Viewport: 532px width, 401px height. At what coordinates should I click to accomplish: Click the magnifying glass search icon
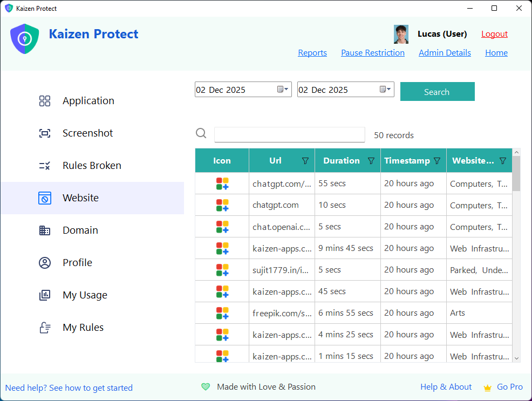[201, 133]
